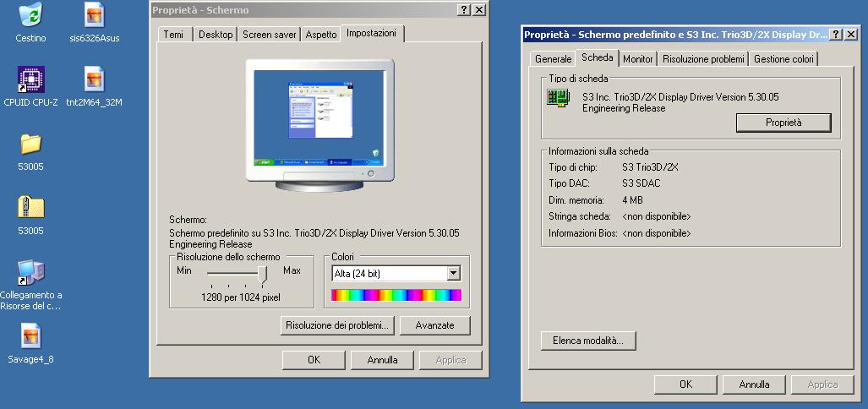868x409 pixels.
Task: Click the color spectrum preview bar
Action: 396,295
